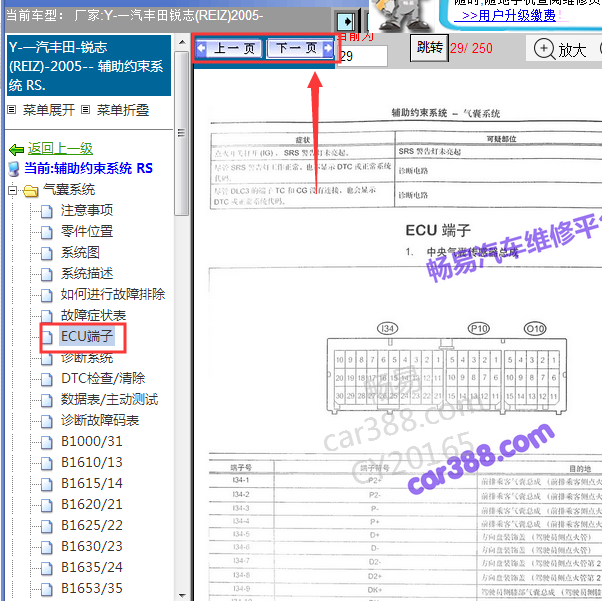Image resolution: width=602 pixels, height=601 pixels.
Task: Open the 零件位置 tree item
Action: point(87,232)
